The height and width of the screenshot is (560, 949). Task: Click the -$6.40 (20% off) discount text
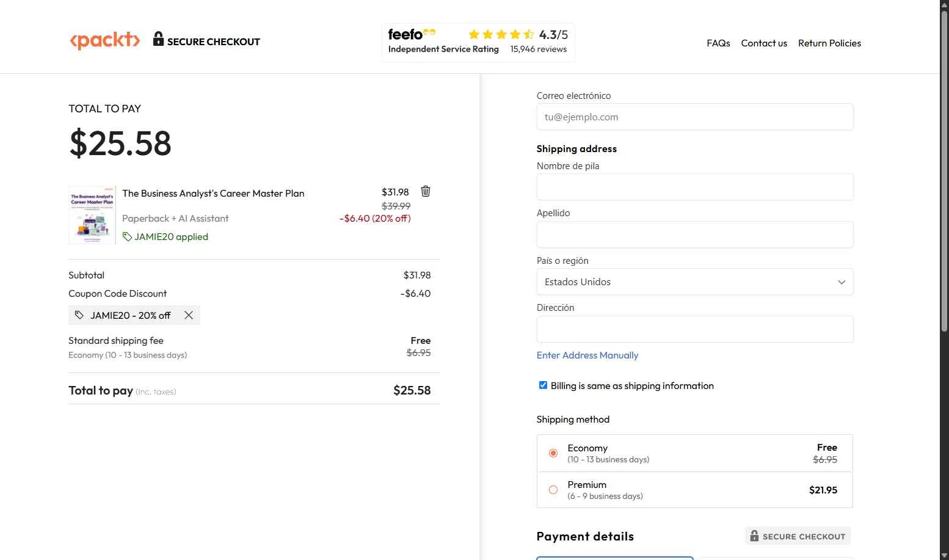click(375, 218)
